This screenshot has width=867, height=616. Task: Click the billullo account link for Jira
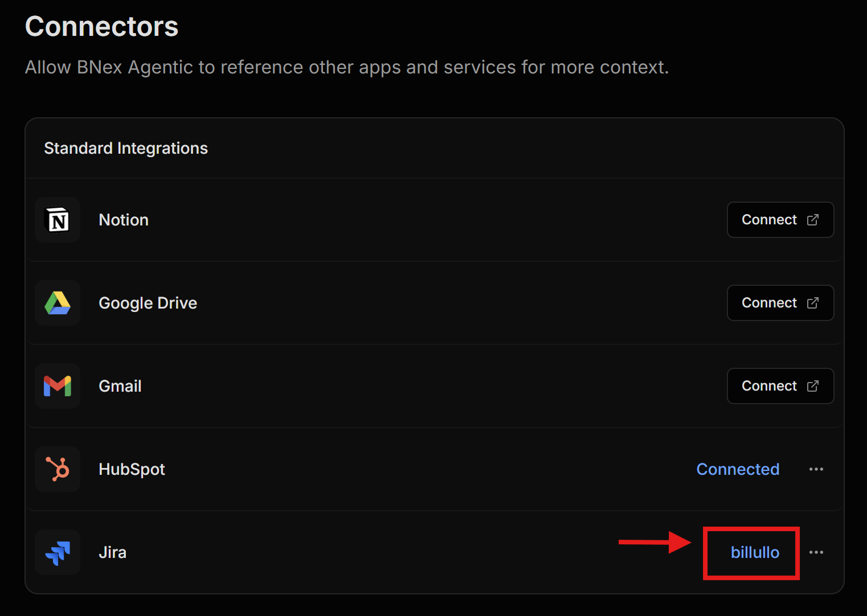coord(755,552)
